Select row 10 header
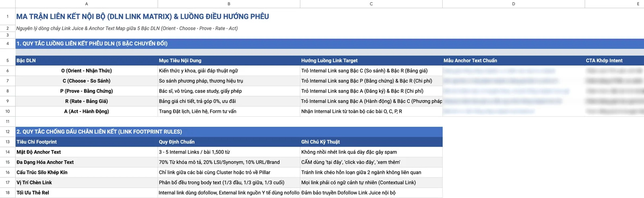This screenshot has height=198, width=644. point(8,111)
